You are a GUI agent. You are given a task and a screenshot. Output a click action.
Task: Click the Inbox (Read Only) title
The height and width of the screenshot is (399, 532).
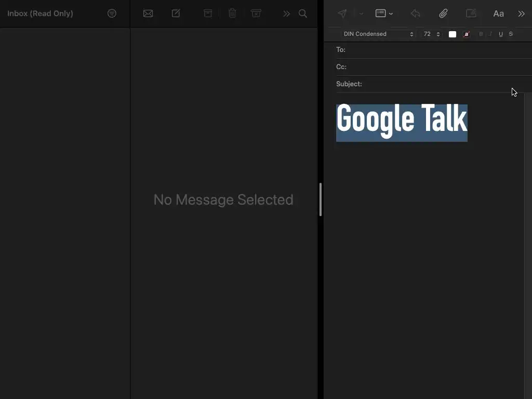[40, 14]
